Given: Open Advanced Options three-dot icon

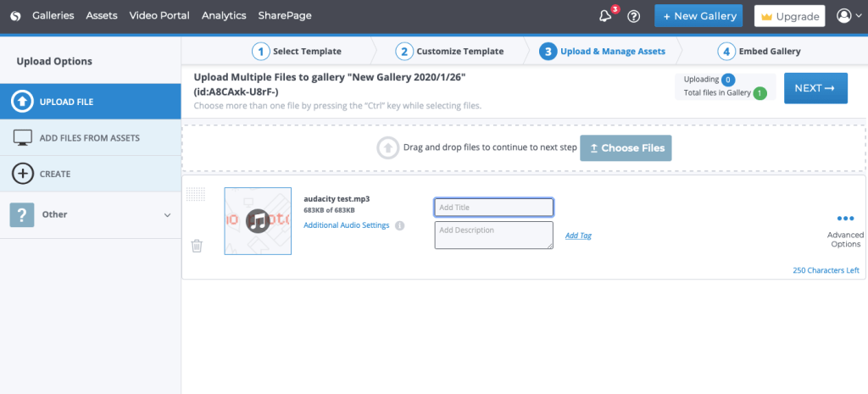Looking at the screenshot, I should tap(845, 218).
